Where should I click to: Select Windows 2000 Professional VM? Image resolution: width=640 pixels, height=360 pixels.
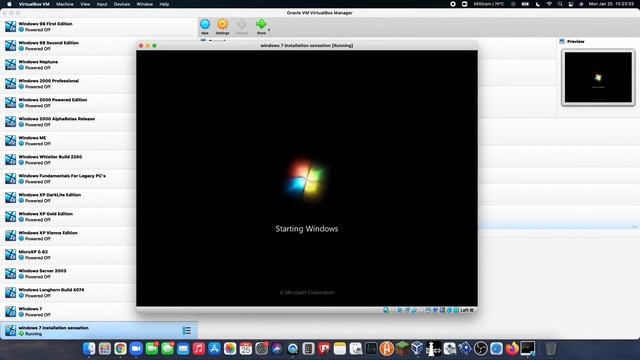point(99,83)
